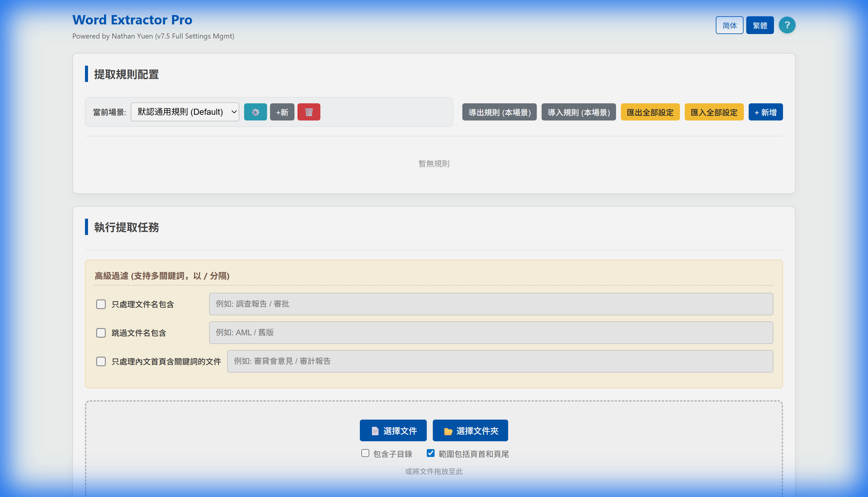Delete the current scene with the trash icon
Viewport: 868px width, 497px height.
point(308,112)
